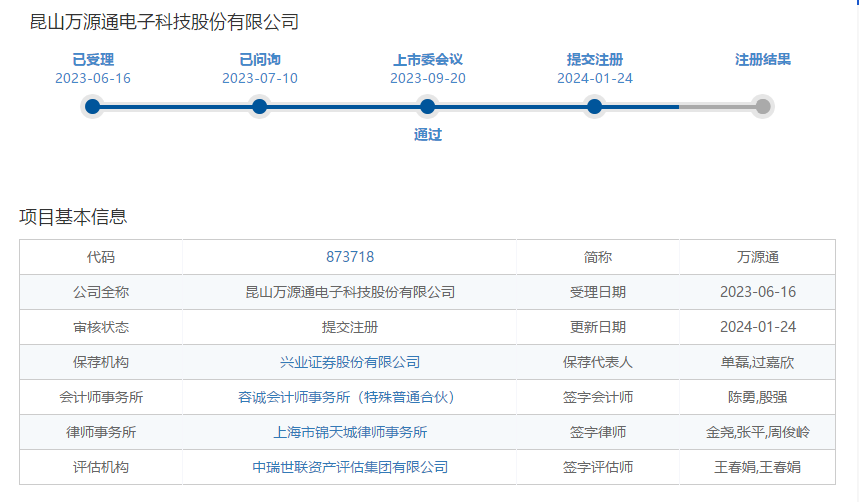Select the 提交注册 stage label
Image resolution: width=859 pixels, height=502 pixels.
595,60
